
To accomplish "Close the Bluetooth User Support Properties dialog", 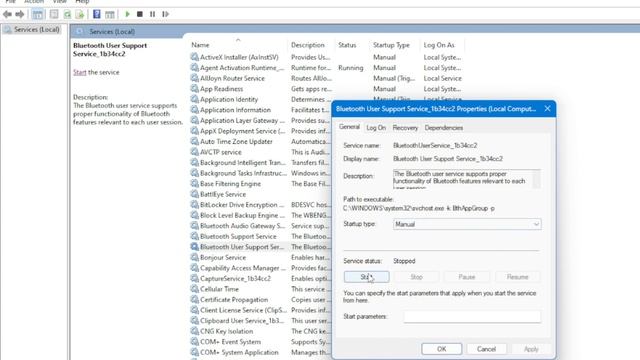I will pyautogui.click(x=547, y=109).
